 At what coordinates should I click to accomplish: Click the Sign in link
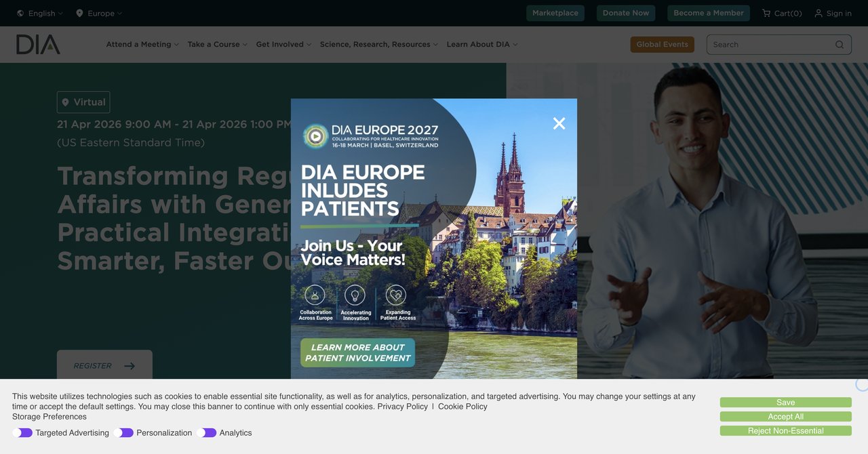(x=833, y=13)
